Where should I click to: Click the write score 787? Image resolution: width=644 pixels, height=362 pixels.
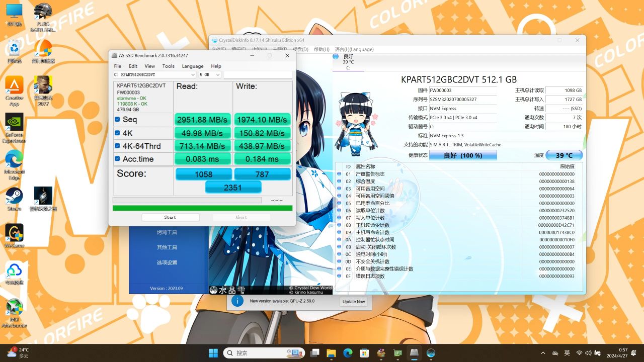click(262, 174)
